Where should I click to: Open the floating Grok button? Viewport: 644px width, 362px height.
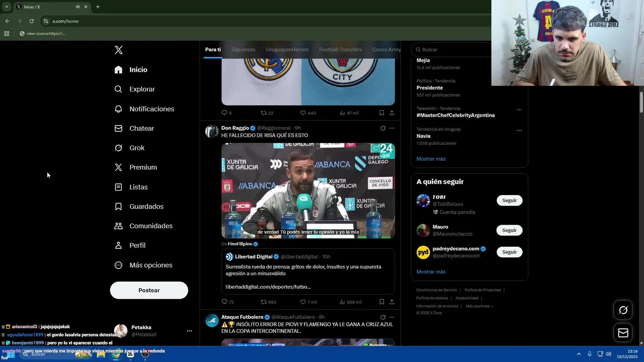point(623,310)
